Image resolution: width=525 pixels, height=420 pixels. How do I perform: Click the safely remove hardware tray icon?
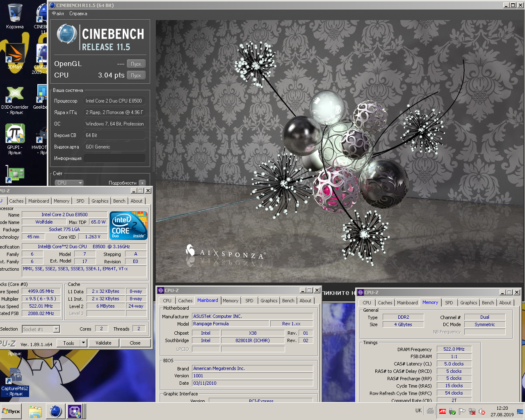(452, 411)
